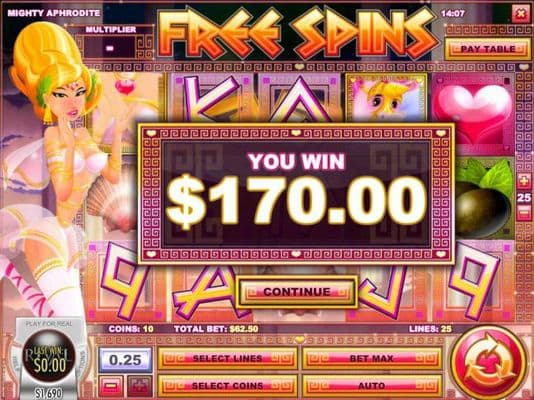Viewport: 534px width, 400px height.
Task: Click the olives reel symbol
Action: click(484, 197)
